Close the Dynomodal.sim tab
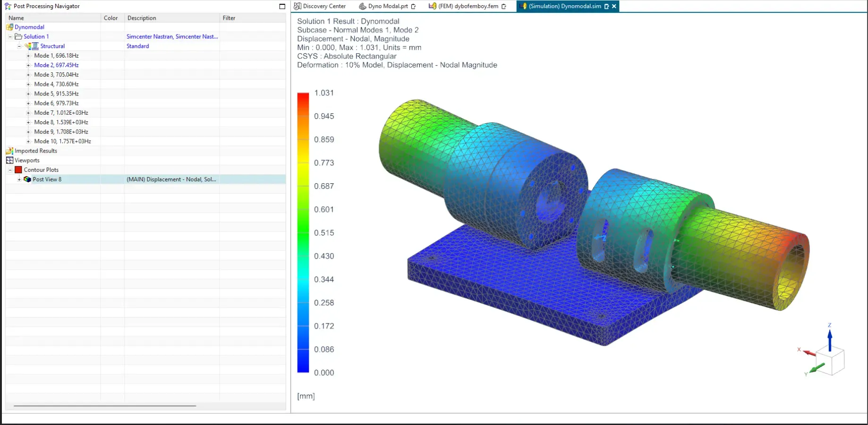 coord(614,6)
